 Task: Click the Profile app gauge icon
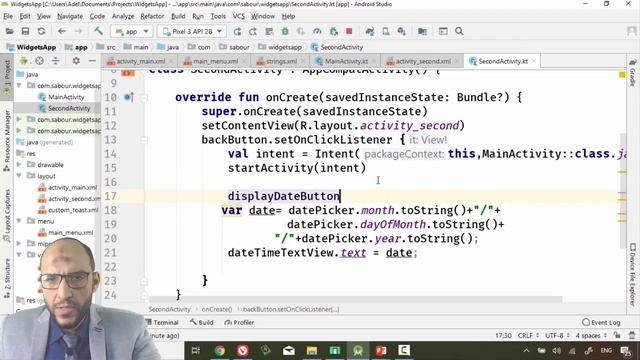tap(317, 31)
